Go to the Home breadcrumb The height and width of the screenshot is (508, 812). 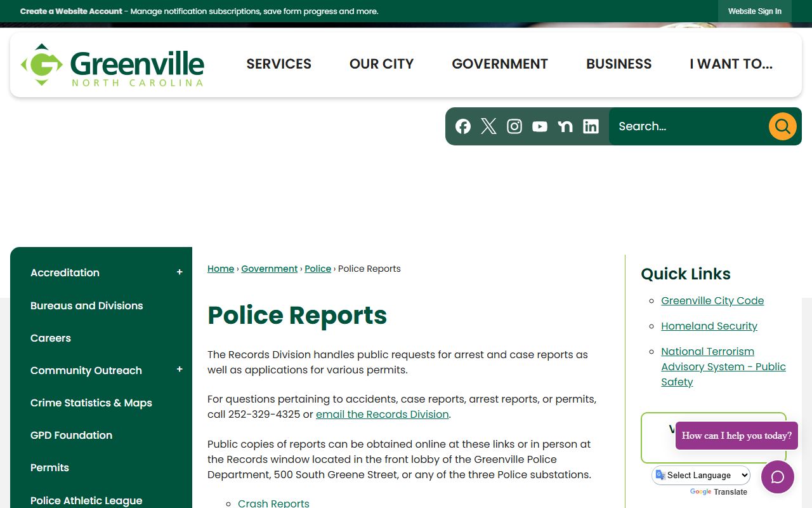click(x=221, y=269)
